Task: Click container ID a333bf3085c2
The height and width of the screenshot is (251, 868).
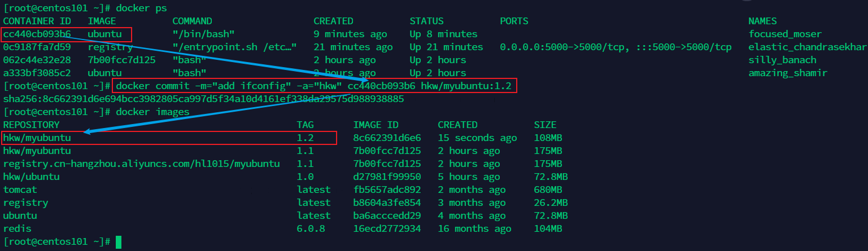Action: [x=37, y=73]
